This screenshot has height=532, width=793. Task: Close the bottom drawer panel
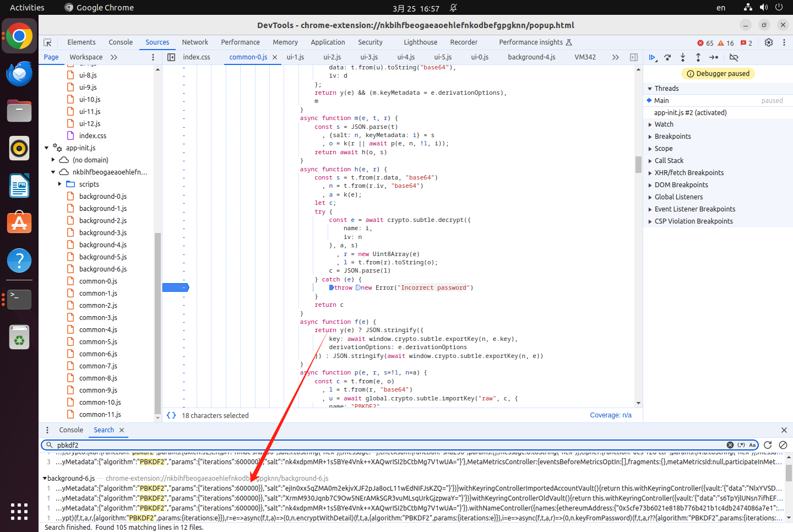pyautogui.click(x=784, y=430)
